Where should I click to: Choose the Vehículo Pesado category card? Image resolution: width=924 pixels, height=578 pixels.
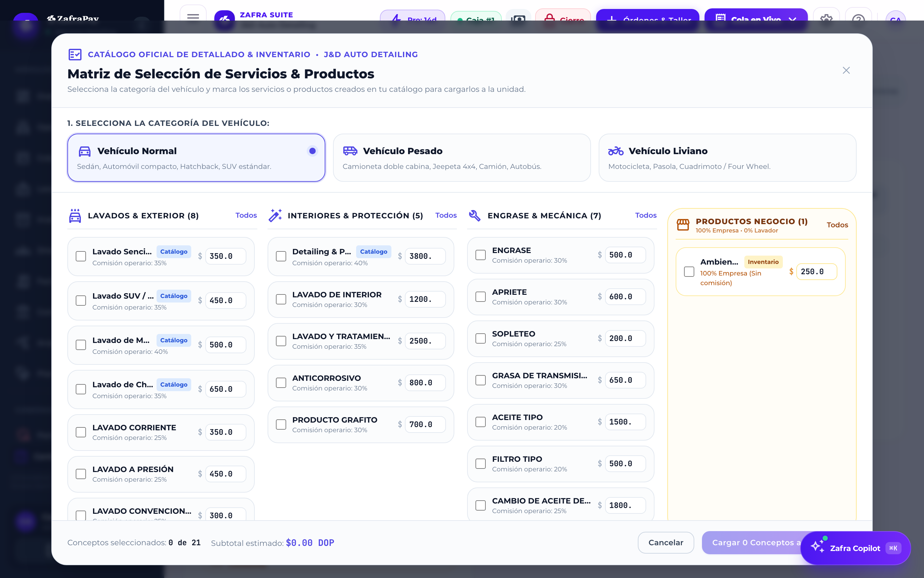click(462, 157)
